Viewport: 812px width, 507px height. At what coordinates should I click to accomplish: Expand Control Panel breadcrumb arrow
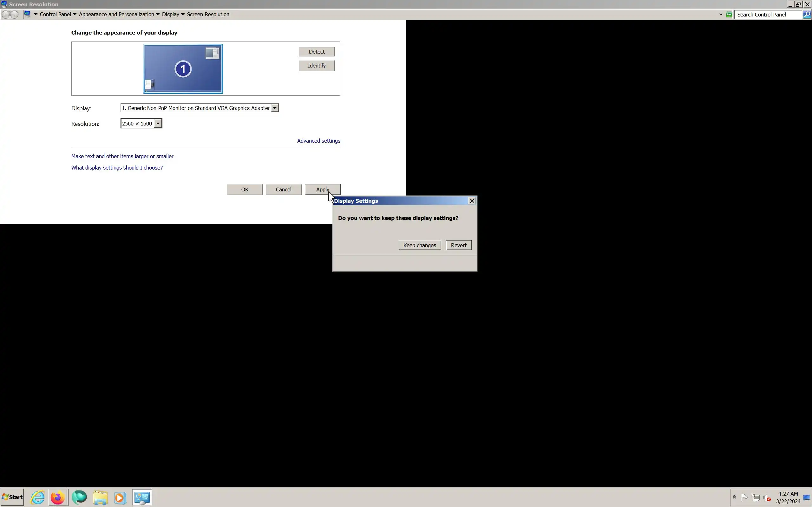[x=75, y=15]
